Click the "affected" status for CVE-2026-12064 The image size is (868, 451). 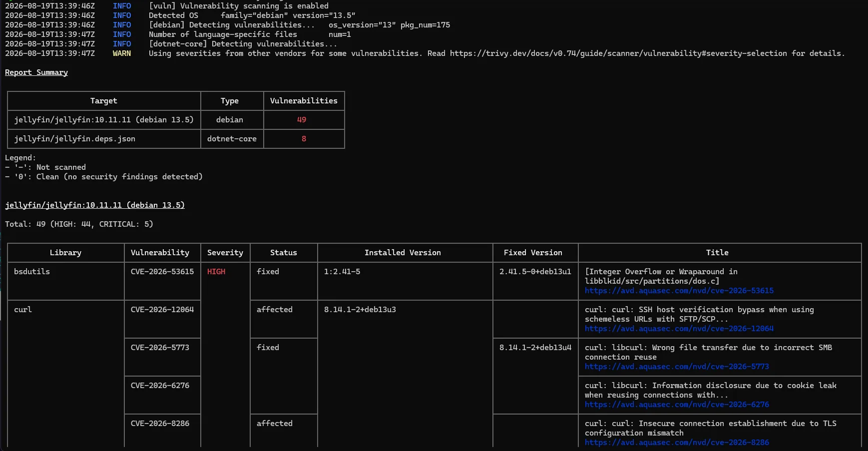click(275, 310)
